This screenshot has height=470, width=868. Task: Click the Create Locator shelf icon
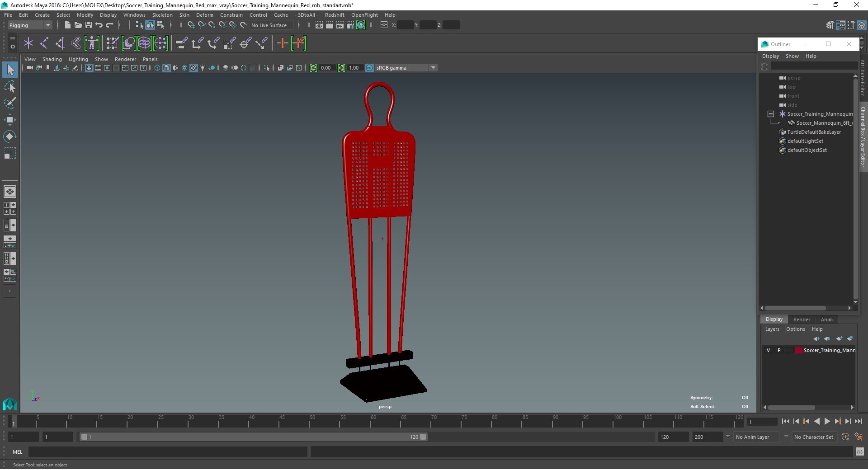28,43
